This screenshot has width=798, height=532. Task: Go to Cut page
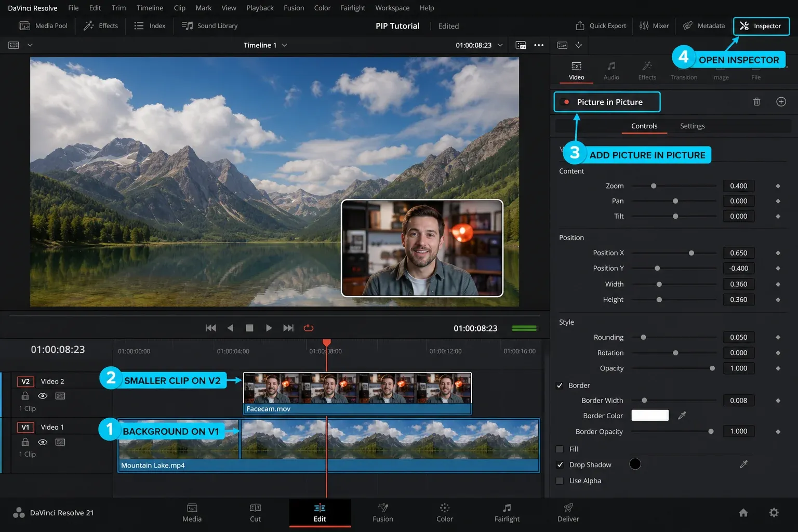pyautogui.click(x=255, y=513)
